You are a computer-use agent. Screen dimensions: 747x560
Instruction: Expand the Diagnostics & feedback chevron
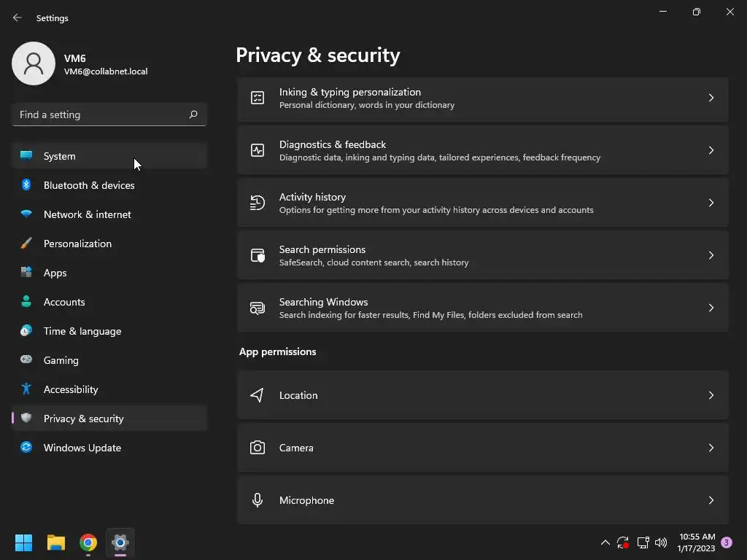[711, 150]
